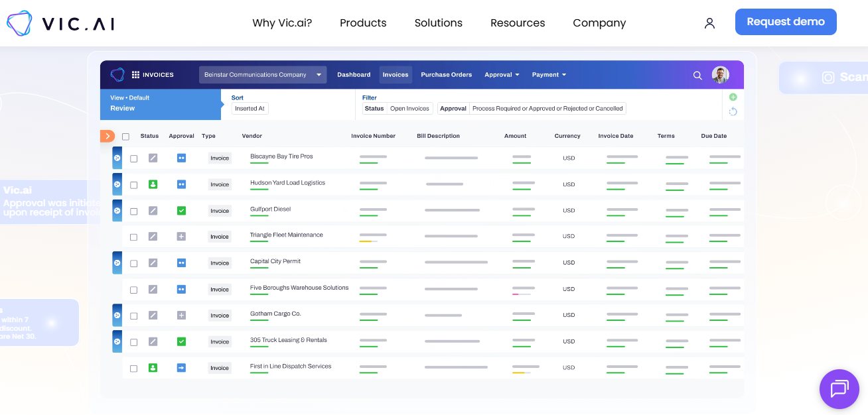Click the reset refresh icon below the plus

(x=733, y=111)
